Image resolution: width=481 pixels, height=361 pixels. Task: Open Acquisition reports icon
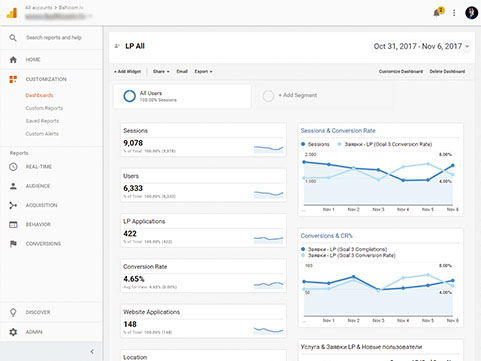tap(13, 205)
